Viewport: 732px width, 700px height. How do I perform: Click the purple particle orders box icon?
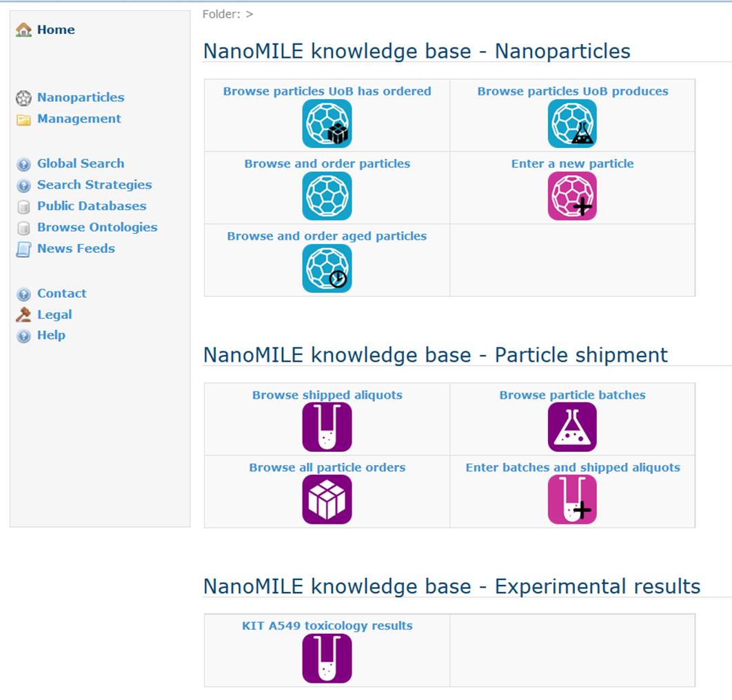[327, 500]
